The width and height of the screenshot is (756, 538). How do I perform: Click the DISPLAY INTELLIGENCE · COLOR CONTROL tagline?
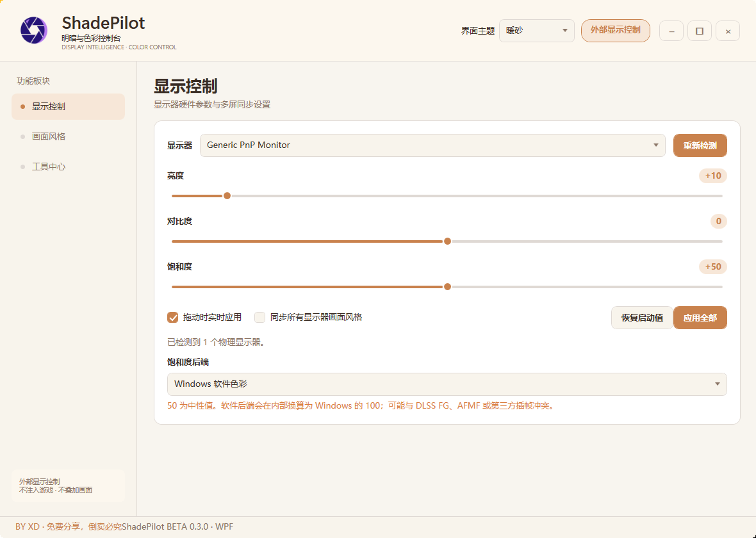coord(119,47)
